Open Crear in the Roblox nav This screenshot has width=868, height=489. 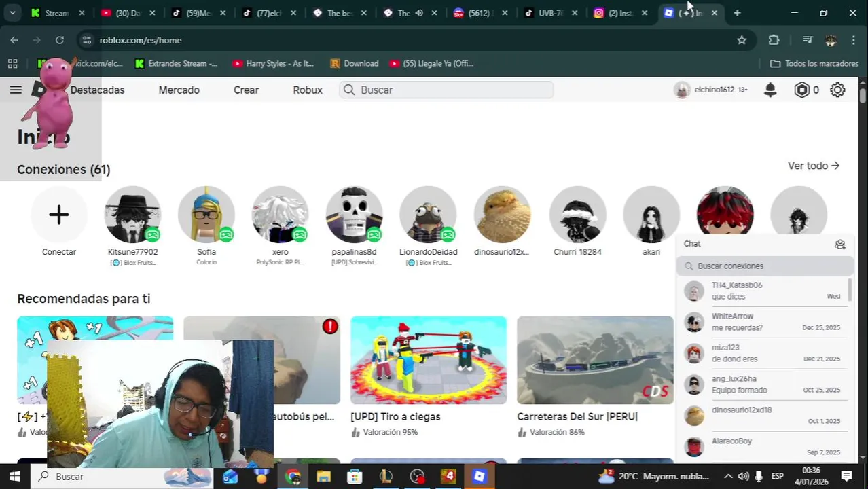(247, 90)
